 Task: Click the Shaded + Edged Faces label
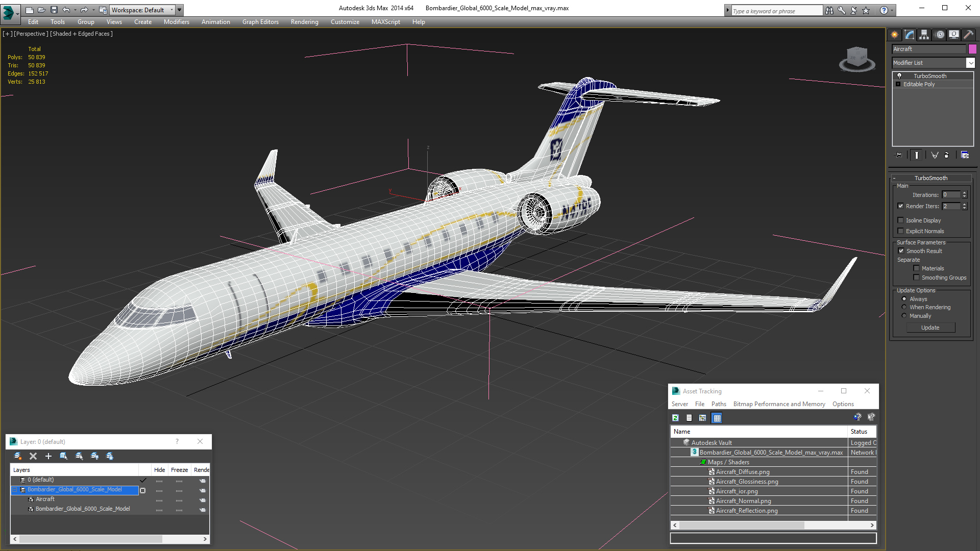click(81, 34)
